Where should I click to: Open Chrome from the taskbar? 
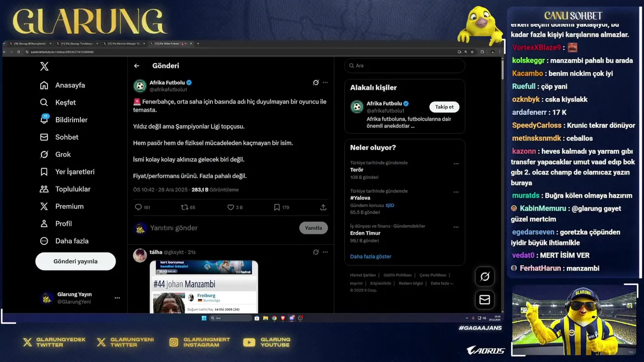point(274,318)
